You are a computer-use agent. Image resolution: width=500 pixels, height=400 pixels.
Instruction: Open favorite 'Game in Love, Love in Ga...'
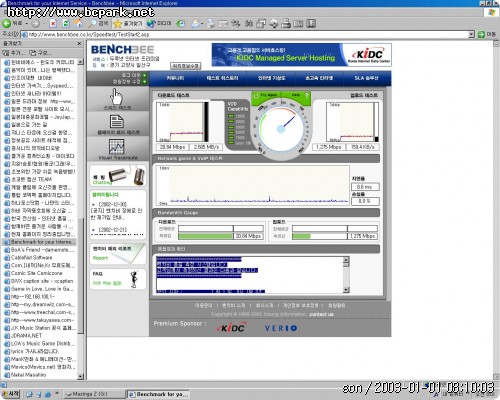coord(39,289)
